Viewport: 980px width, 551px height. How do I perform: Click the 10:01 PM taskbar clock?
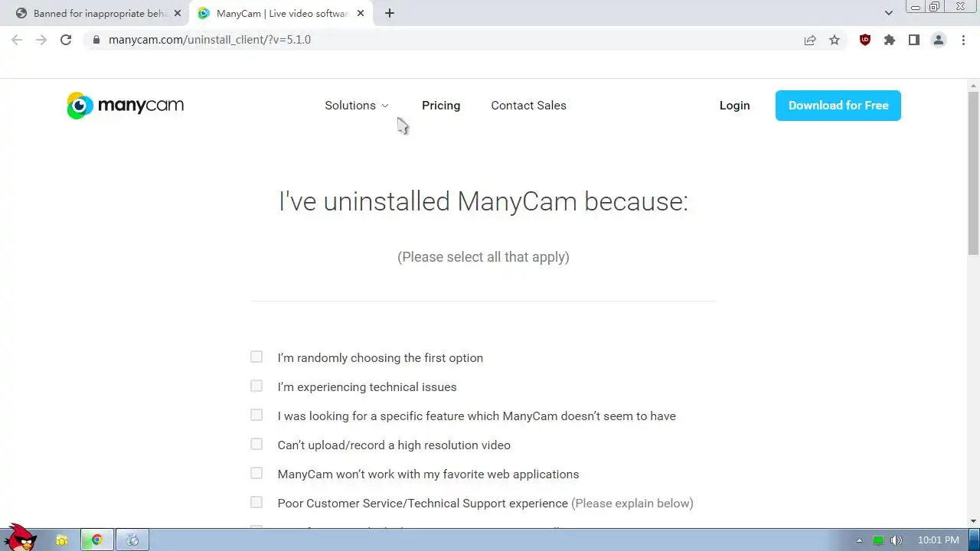938,540
